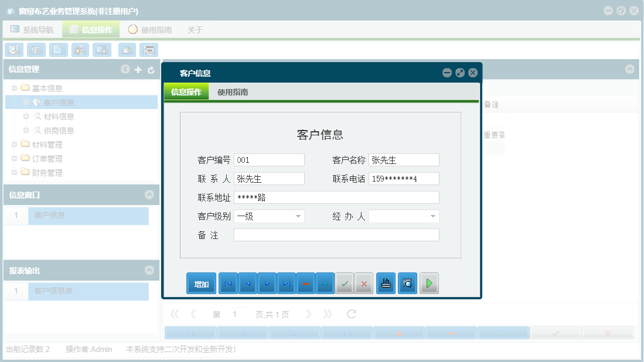
Task: Open the 经办人 dropdown
Action: tap(432, 216)
